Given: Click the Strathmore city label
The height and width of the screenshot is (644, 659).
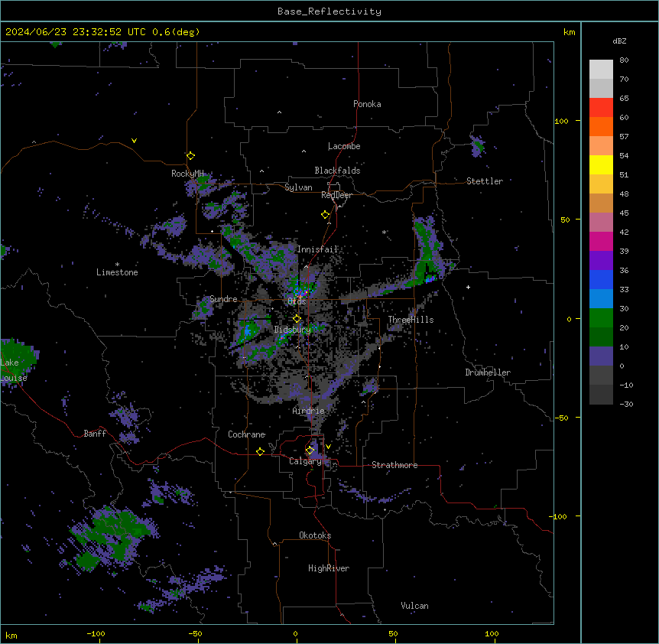Looking at the screenshot, I should 394,465.
